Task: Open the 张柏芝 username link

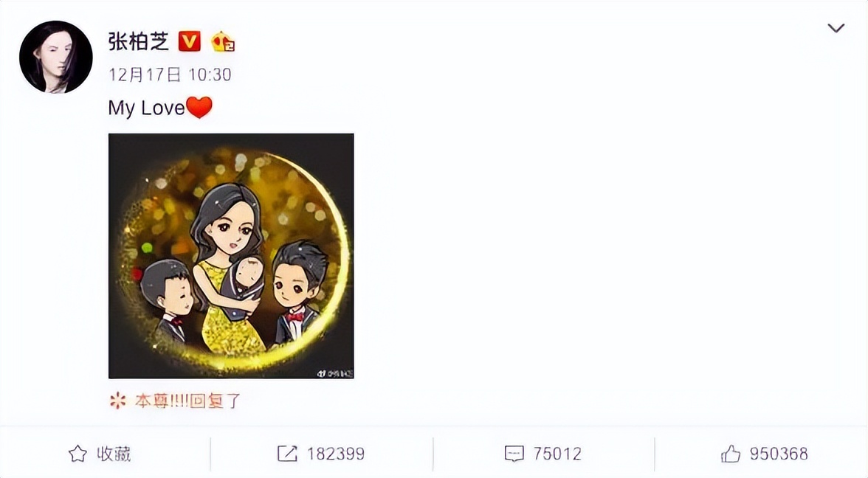Action: 139,41
